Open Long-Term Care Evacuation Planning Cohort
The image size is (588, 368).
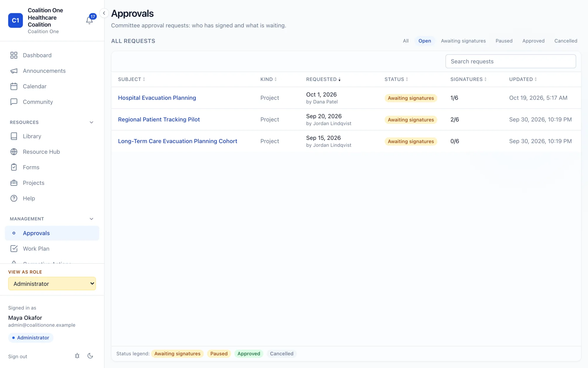pos(178,141)
